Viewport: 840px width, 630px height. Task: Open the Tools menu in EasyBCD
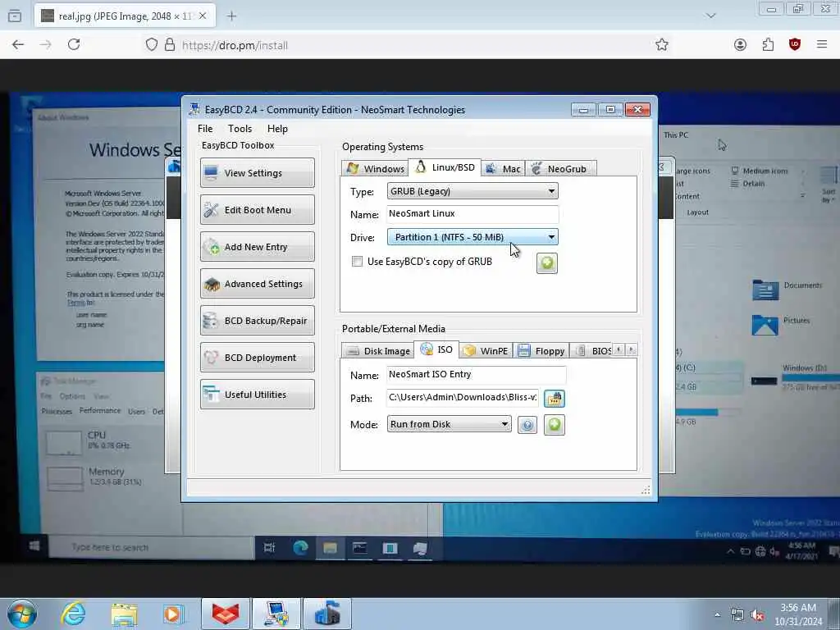tap(240, 129)
